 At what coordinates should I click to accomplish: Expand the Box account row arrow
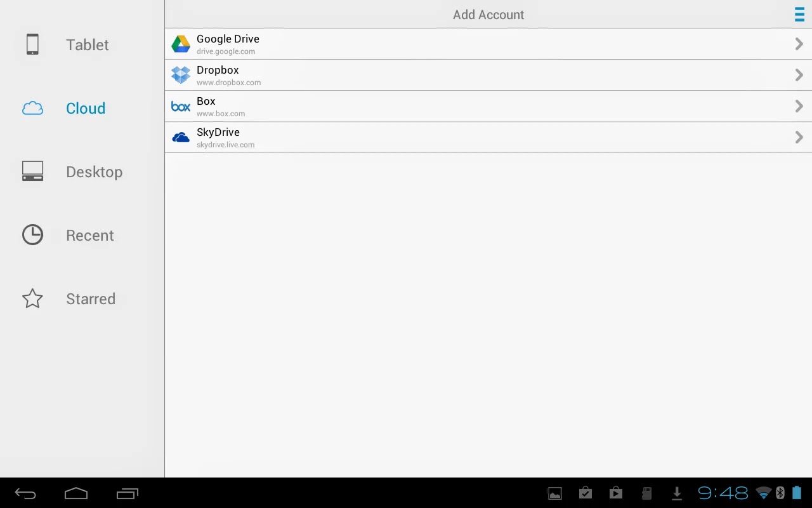798,105
